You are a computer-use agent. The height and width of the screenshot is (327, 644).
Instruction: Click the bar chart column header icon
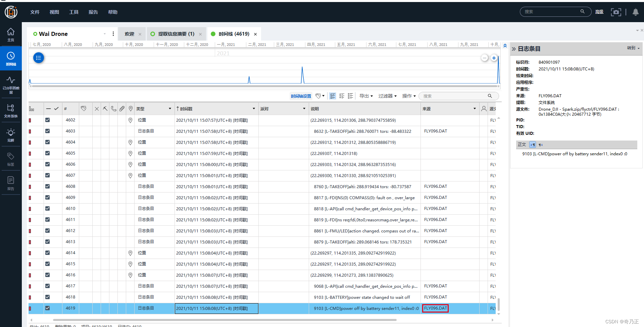tap(32, 109)
